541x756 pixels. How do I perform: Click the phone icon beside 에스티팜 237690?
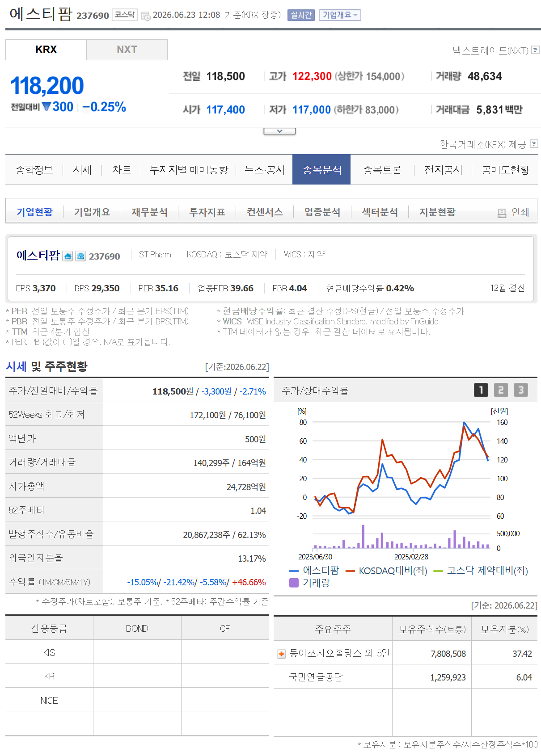click(x=80, y=256)
